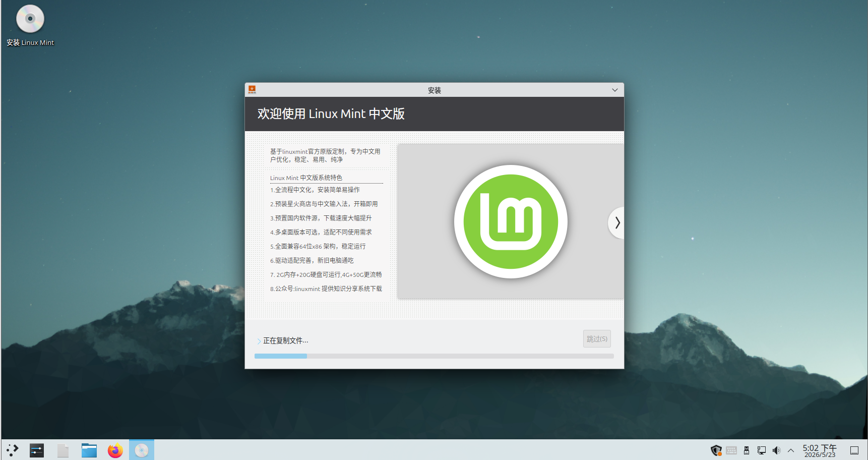This screenshot has width=868, height=460.
Task: Click the 跳过(S) skip button
Action: click(x=597, y=339)
